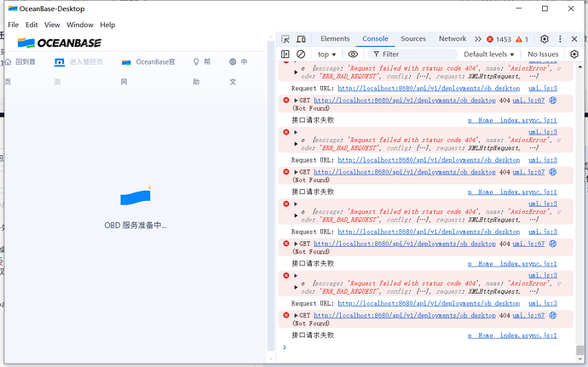Image resolution: width=588 pixels, height=367 pixels.
Task: Minimize the OceanBase-Desktop window
Action: [x=519, y=9]
